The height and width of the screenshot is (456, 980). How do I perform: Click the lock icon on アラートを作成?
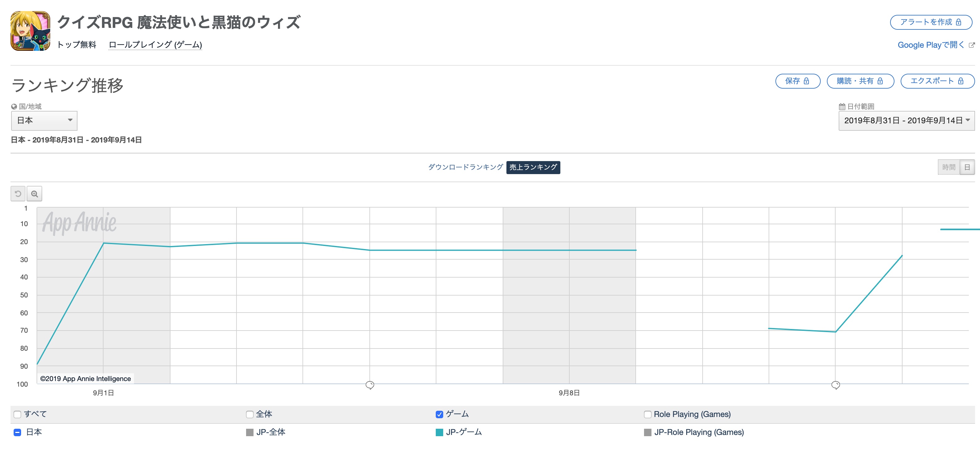pyautogui.click(x=959, y=22)
